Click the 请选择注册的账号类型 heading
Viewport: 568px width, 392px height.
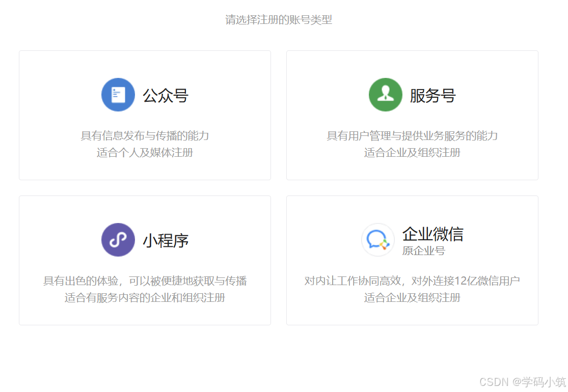click(x=279, y=19)
